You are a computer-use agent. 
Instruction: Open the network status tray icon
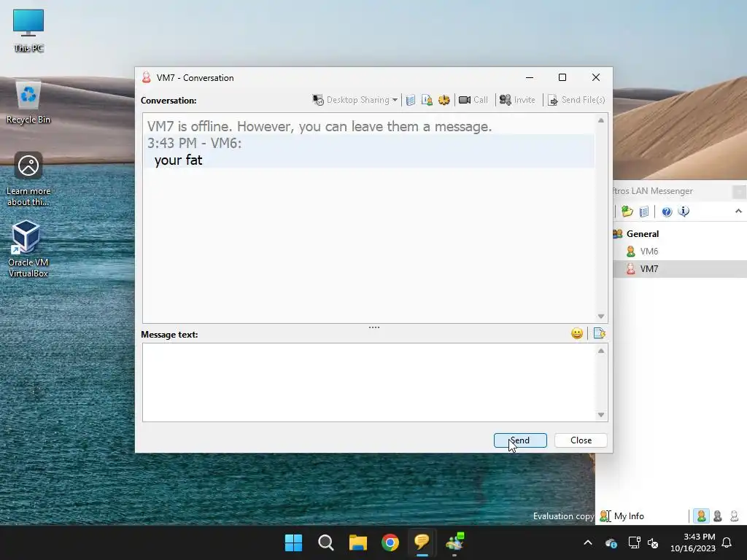[x=634, y=542]
